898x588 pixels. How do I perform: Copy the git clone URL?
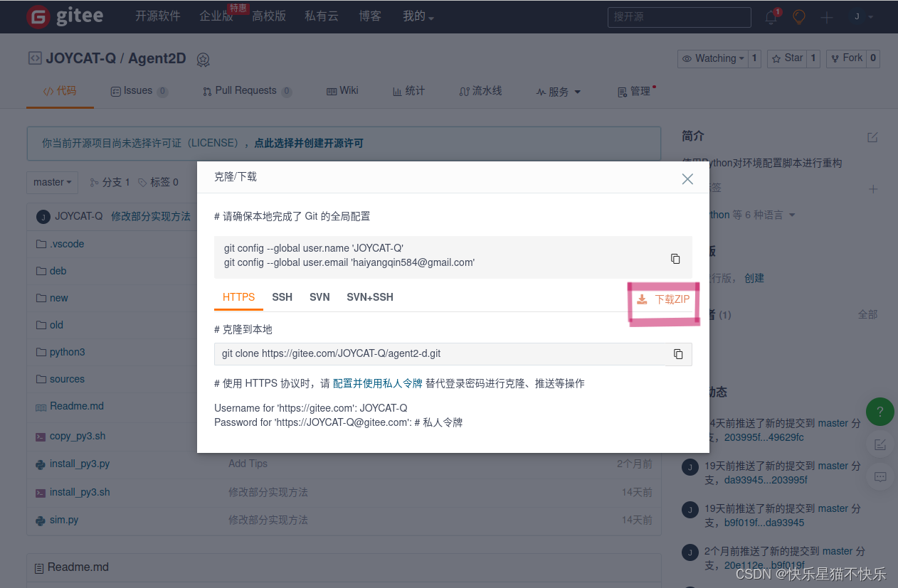point(678,353)
